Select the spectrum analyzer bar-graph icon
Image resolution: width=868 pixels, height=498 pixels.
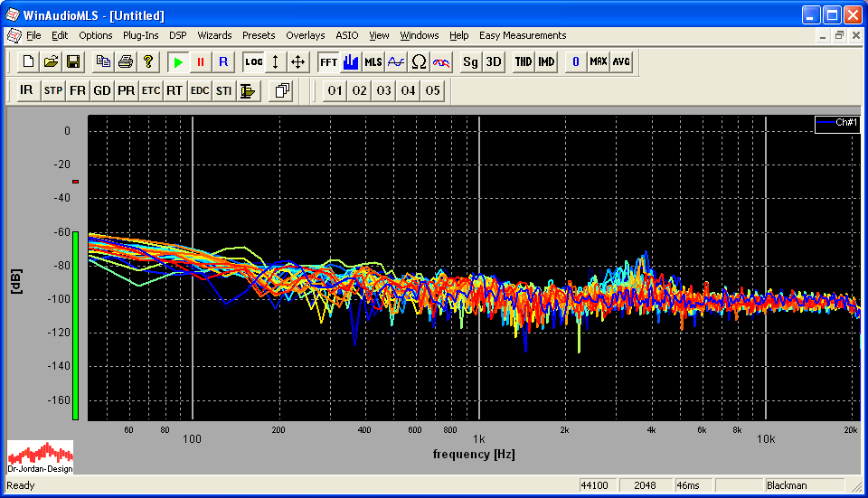point(351,62)
